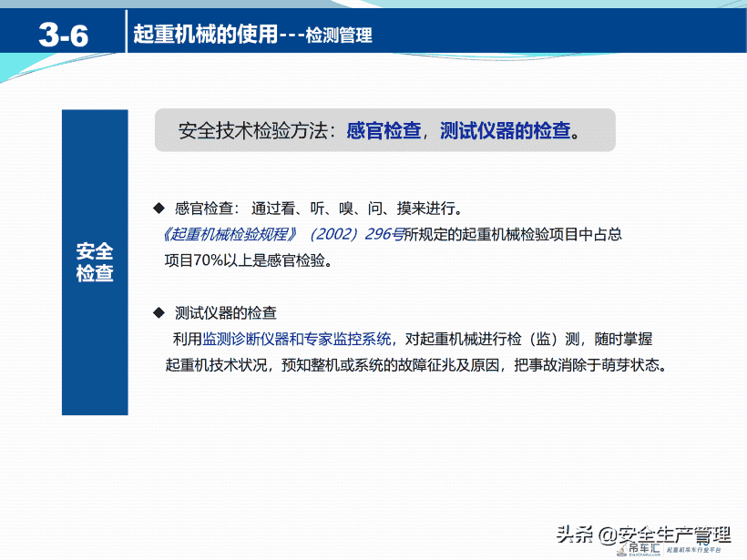Click the line 通过看、听、嗅、问、摸来进行

tap(357, 209)
